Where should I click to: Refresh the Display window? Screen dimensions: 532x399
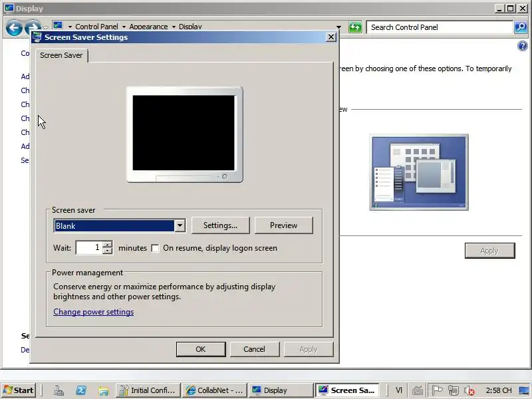coord(355,27)
